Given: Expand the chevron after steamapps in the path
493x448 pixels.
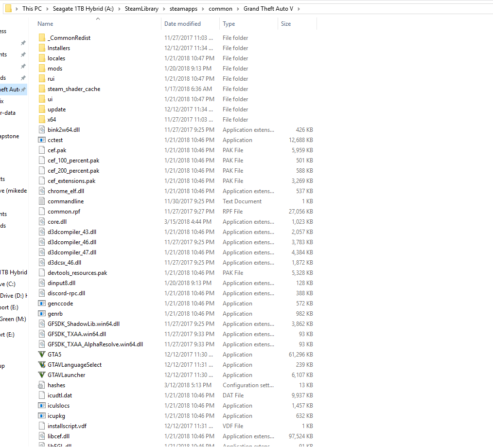Looking at the screenshot, I should (x=203, y=9).
